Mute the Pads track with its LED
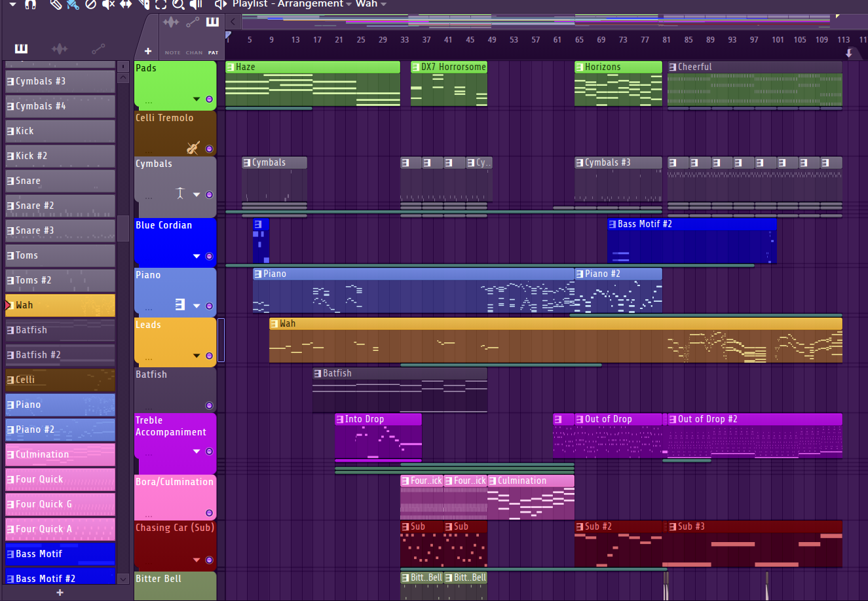This screenshot has height=601, width=868. point(209,100)
